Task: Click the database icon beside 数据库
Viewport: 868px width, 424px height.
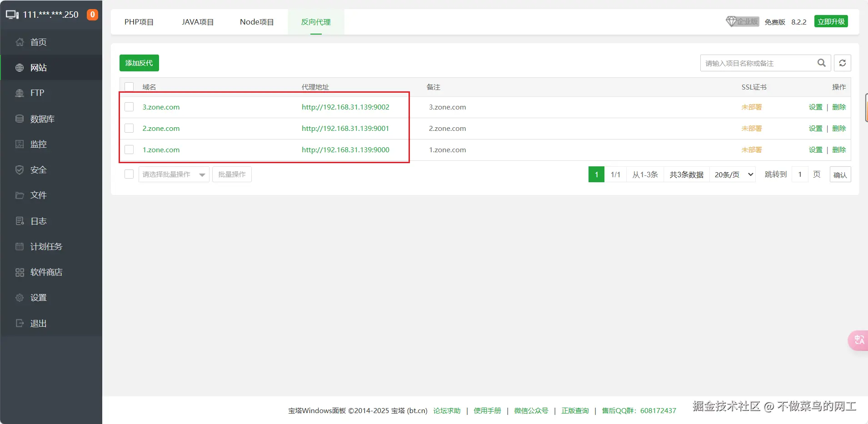Action: [20, 119]
